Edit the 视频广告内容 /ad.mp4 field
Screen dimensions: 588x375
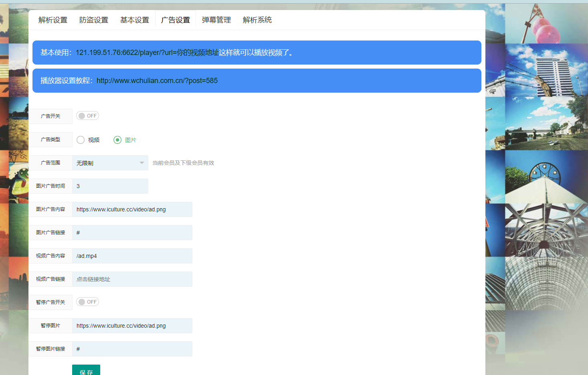(132, 256)
